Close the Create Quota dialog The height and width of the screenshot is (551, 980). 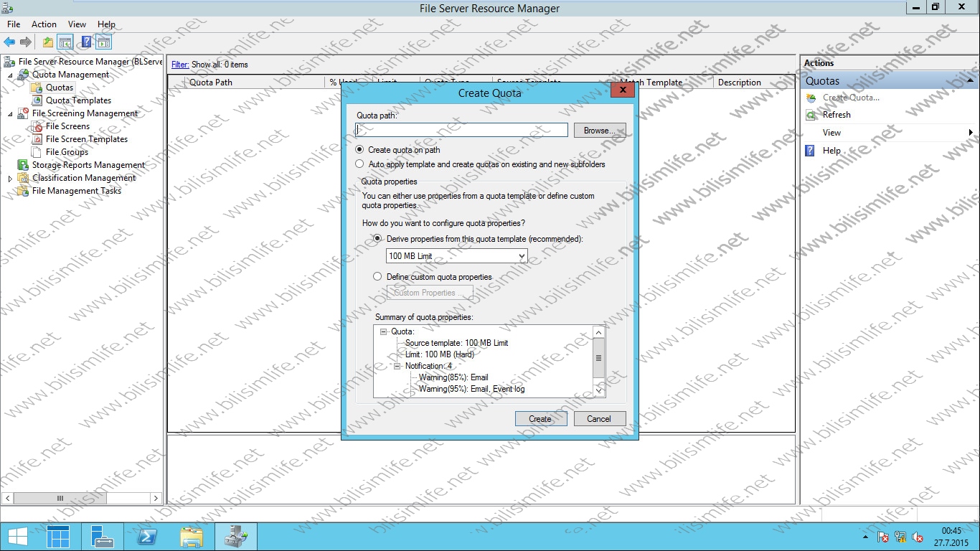[x=622, y=90]
